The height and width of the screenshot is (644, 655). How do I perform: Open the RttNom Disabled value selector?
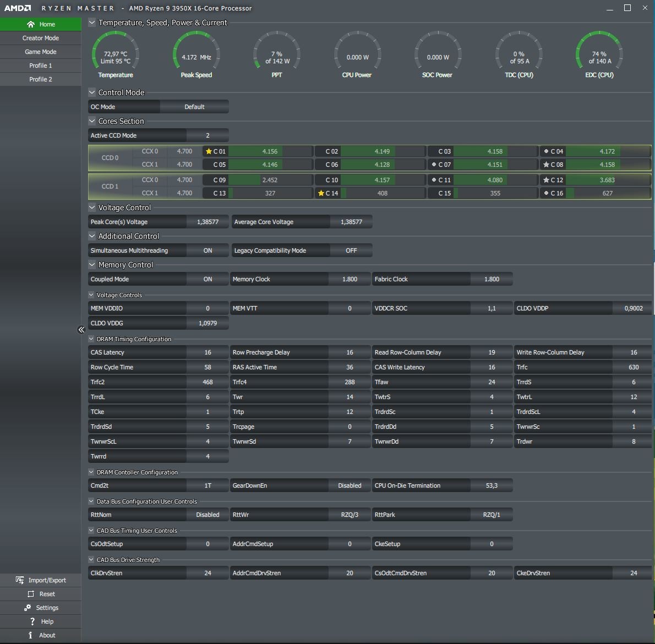(208, 515)
